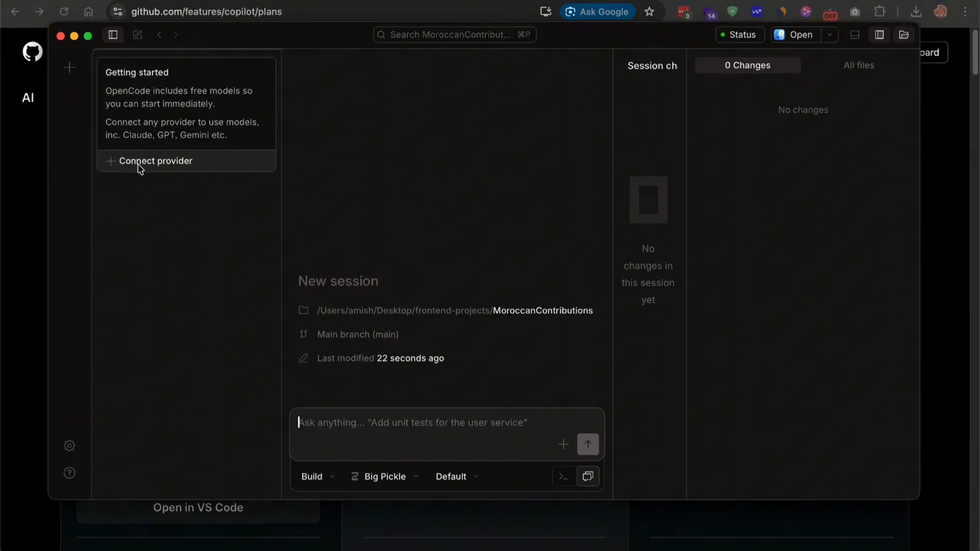Select the prompt mode chat icon
Image resolution: width=980 pixels, height=551 pixels.
[588, 476]
